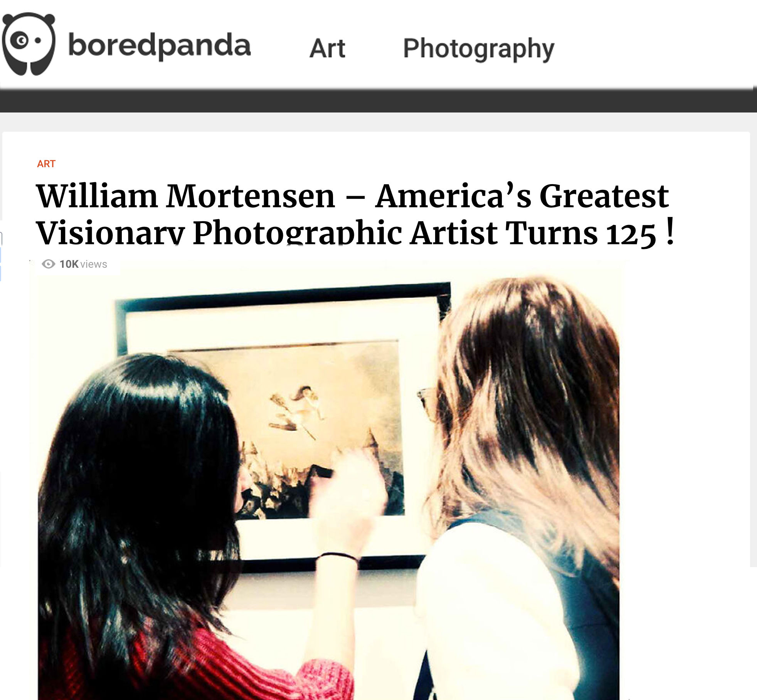Open the William Mortensen article headline
Viewport: 757px width, 700px height.
(x=355, y=214)
